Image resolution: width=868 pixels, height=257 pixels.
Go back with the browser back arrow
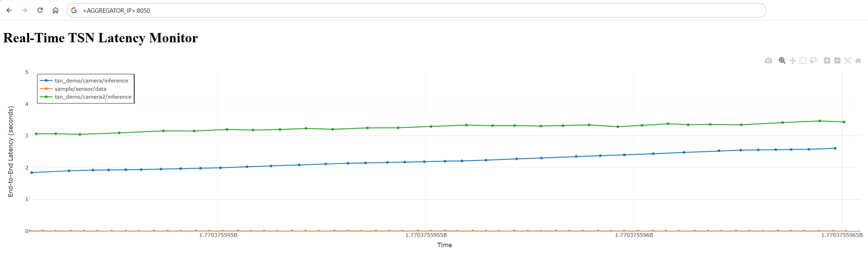tap(9, 10)
